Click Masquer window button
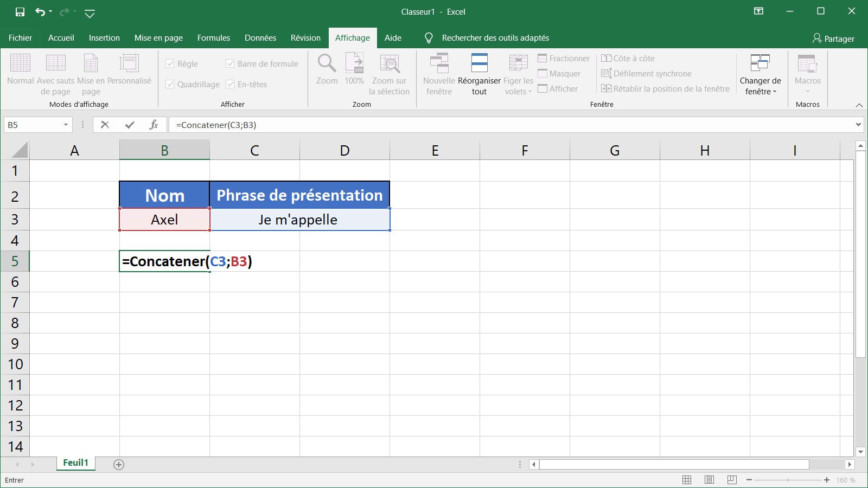The image size is (868, 488). click(x=559, y=74)
